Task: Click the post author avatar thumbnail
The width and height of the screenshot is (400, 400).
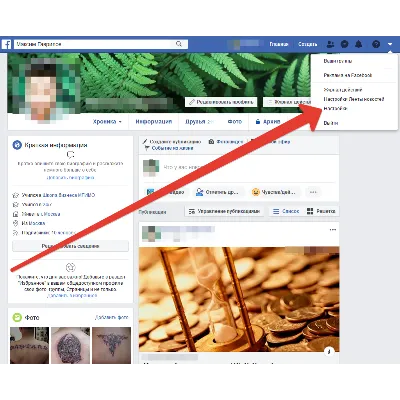Action: coord(151,233)
